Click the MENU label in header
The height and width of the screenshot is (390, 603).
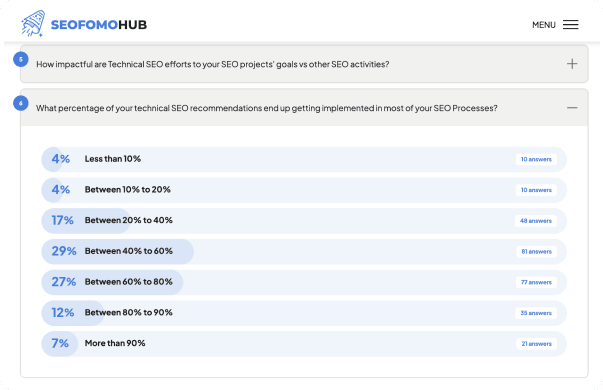544,25
